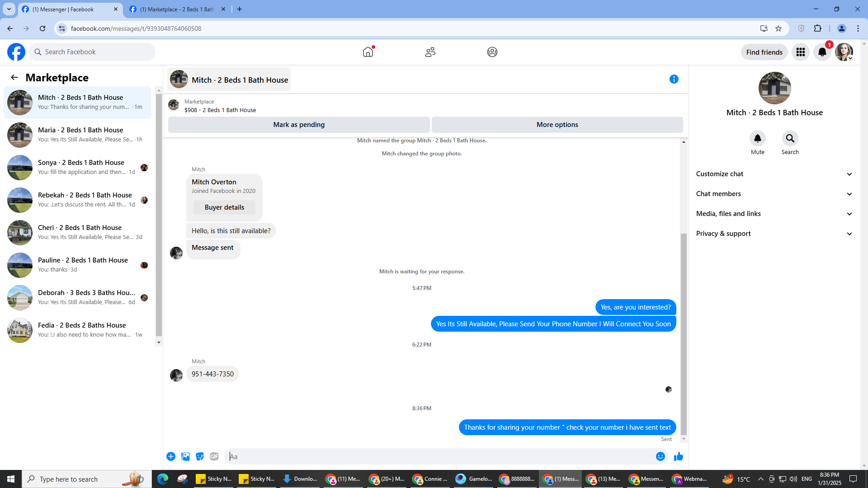Click the chat list scrollbar
This screenshot has width=868, height=488.
point(159,215)
